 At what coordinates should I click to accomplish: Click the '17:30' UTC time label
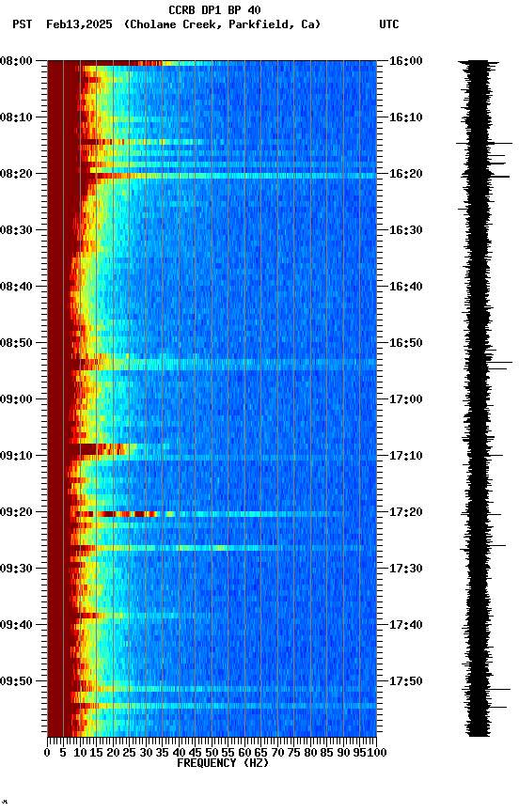click(405, 570)
